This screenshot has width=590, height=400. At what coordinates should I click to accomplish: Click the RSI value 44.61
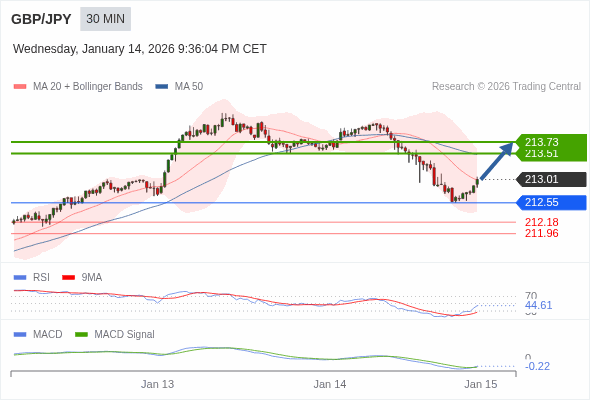pyautogui.click(x=538, y=305)
